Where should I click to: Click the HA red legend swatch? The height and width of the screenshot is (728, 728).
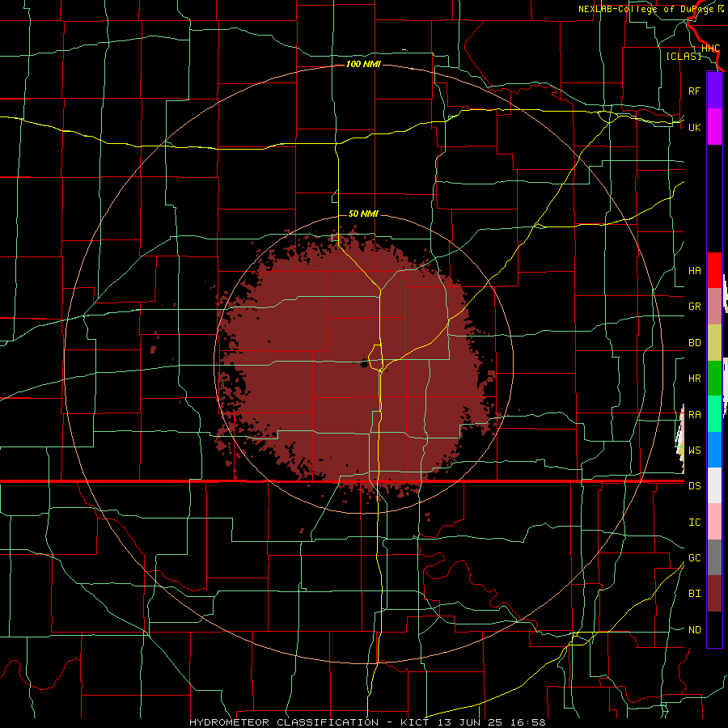pos(714,270)
